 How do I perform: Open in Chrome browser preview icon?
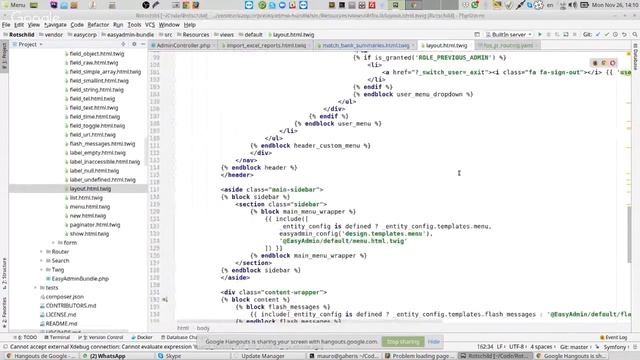tap(595, 63)
